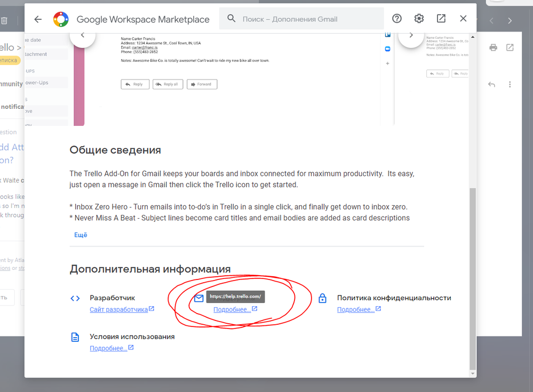Click the Политика конфиденциальности label

(394, 298)
